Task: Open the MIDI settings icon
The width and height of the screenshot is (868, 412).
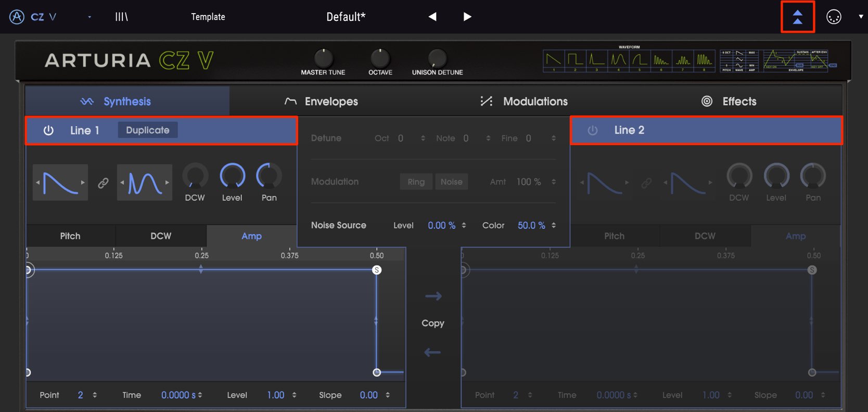Action: (x=834, y=17)
